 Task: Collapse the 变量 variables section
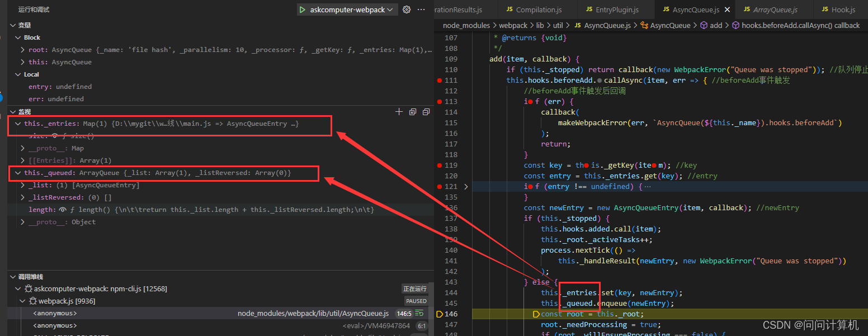pyautogui.click(x=13, y=25)
